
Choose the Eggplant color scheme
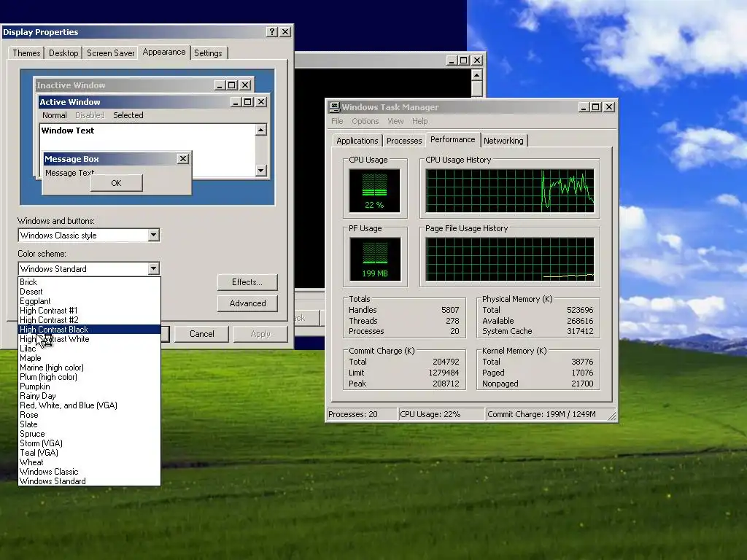[x=89, y=301]
